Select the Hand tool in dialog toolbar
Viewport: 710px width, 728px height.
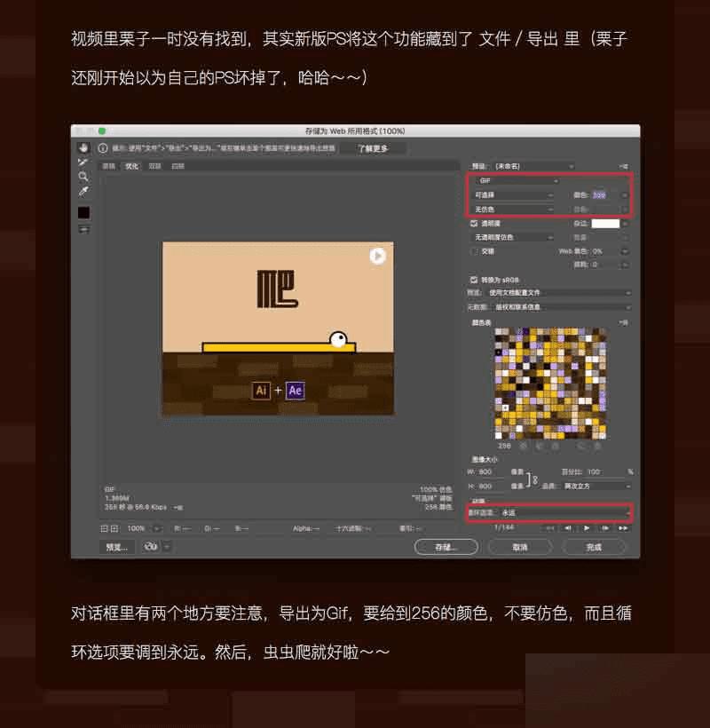point(83,147)
